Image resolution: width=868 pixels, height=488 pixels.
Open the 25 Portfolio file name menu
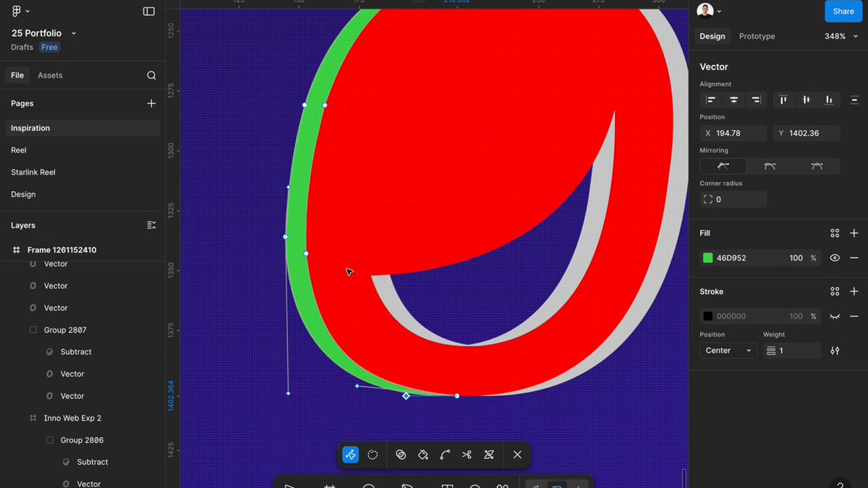pyautogui.click(x=43, y=33)
